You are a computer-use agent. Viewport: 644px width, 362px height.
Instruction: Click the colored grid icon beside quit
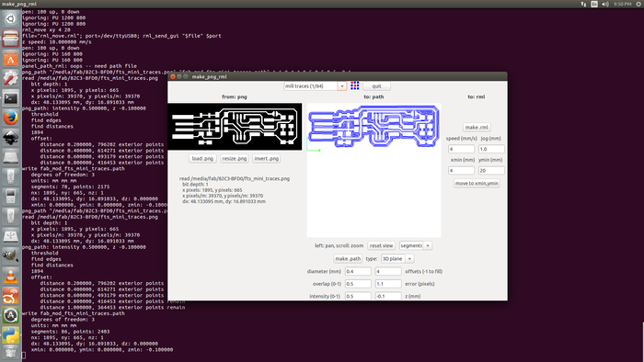point(354,85)
